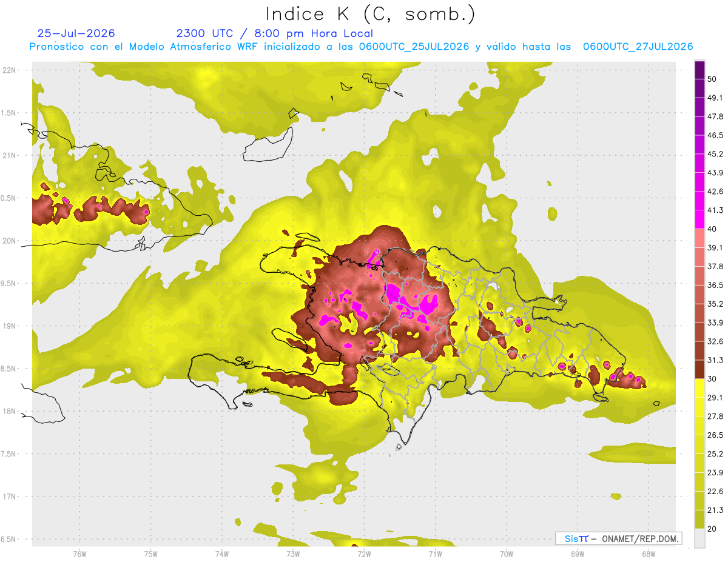Click the legend value "29.1"
The width and height of the screenshot is (728, 562).
715,398
